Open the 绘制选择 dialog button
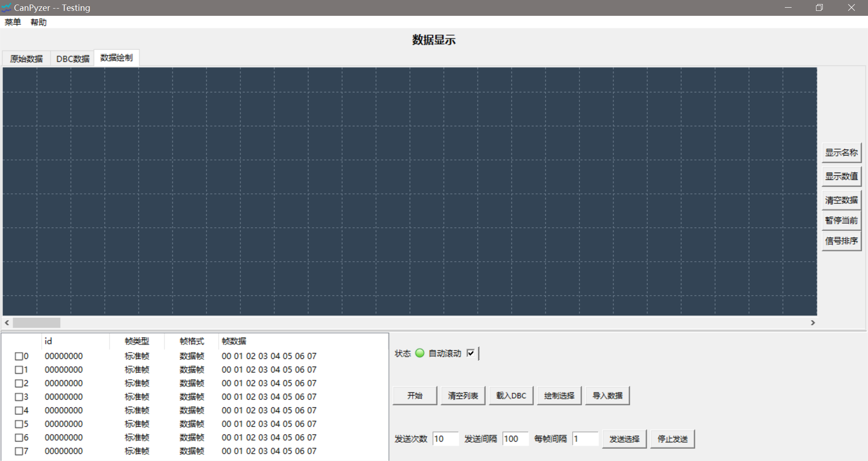The image size is (868, 461). [559, 396]
